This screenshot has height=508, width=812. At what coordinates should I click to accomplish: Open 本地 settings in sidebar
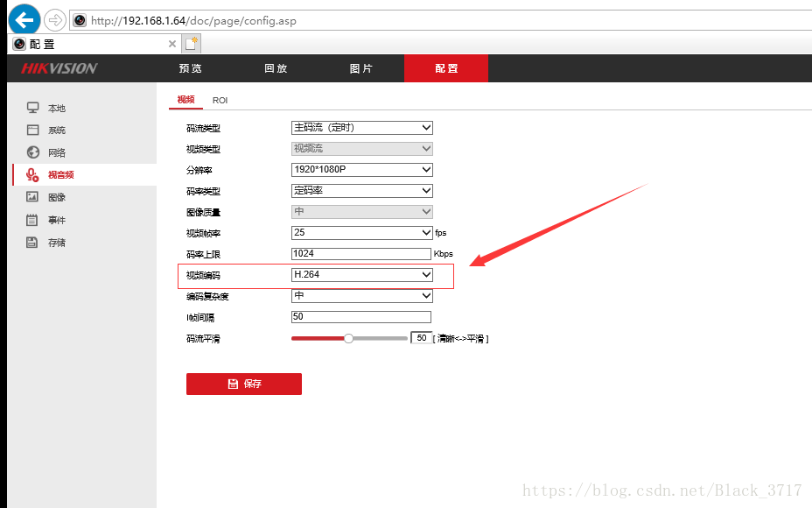tap(57, 109)
